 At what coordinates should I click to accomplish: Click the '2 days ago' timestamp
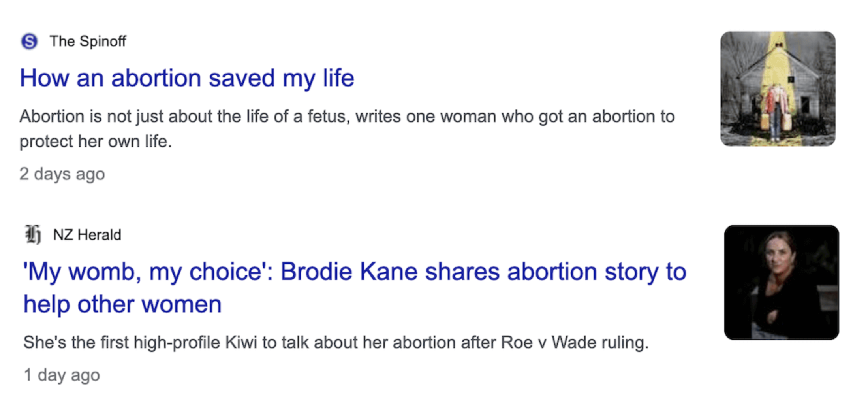point(62,174)
